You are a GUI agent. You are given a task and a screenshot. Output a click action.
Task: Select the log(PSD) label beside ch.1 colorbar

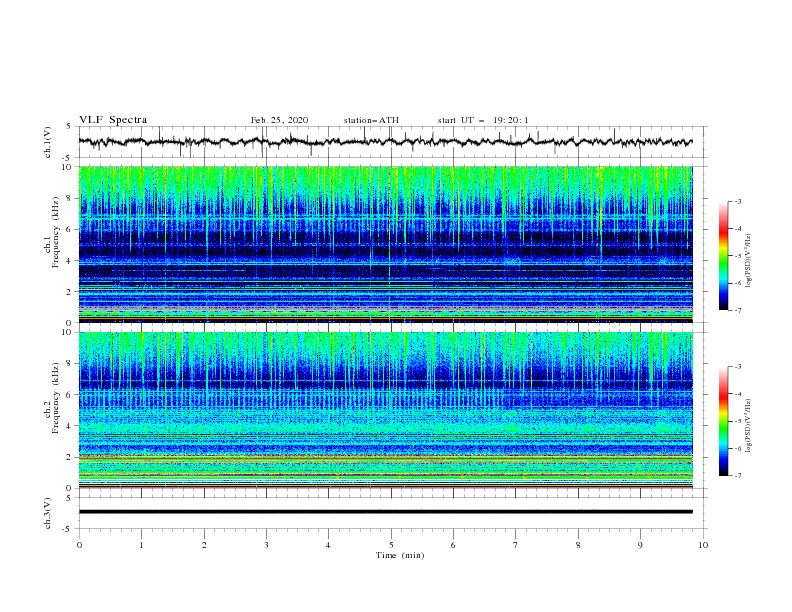coord(748,261)
